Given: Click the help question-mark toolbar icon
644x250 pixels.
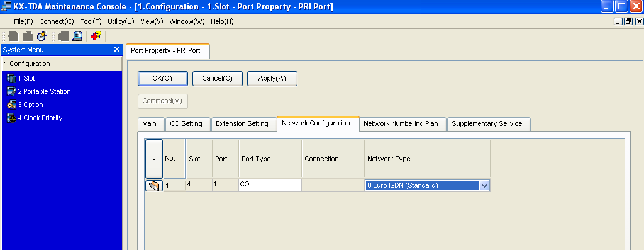Looking at the screenshot, I should click(x=96, y=36).
